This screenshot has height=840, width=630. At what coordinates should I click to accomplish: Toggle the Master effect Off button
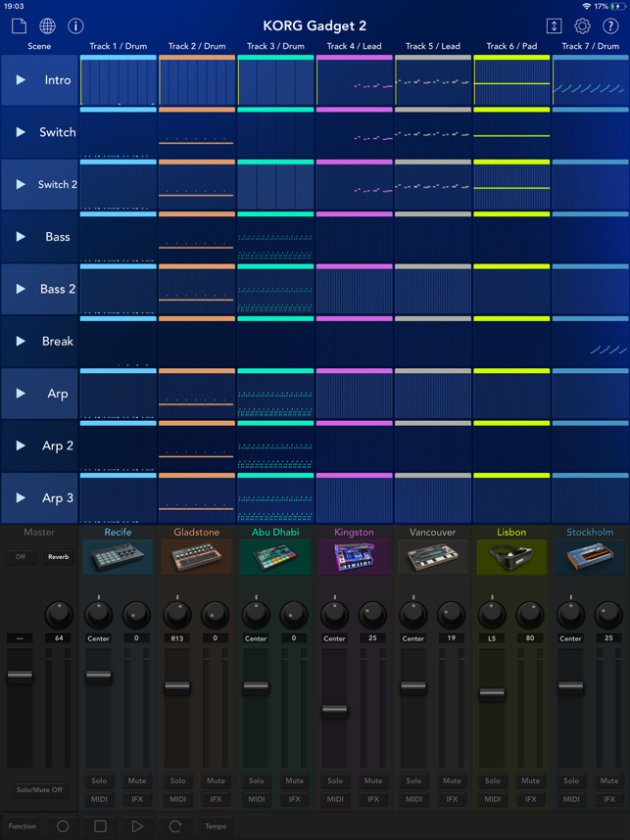pyautogui.click(x=21, y=557)
